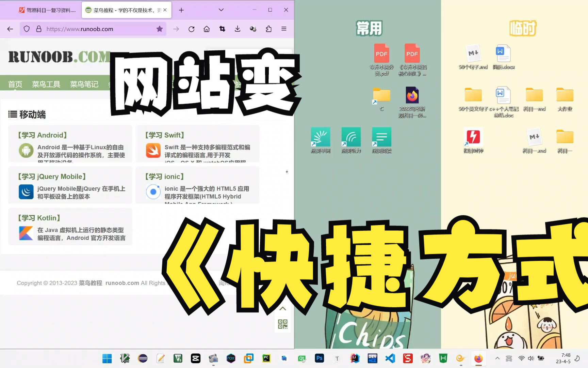The width and height of the screenshot is (588, 368).
Task: Expand the list all tabs dropdown
Action: coord(221,10)
